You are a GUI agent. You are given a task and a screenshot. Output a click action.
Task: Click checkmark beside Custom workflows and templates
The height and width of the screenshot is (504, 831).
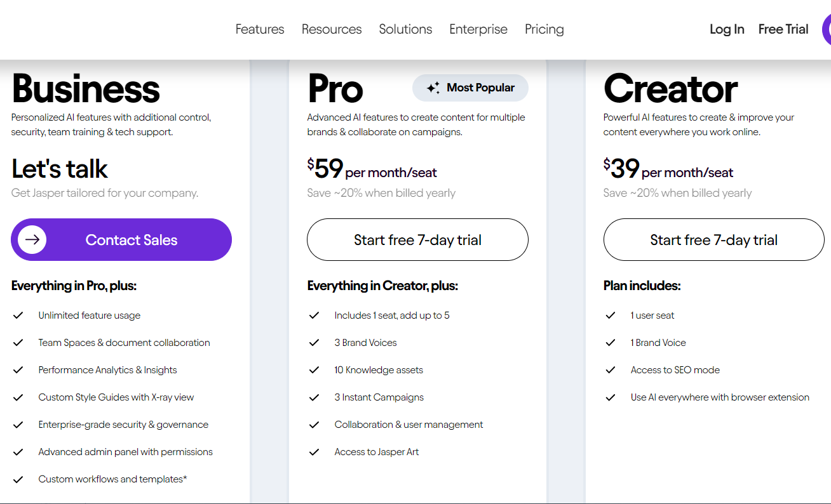click(18, 479)
